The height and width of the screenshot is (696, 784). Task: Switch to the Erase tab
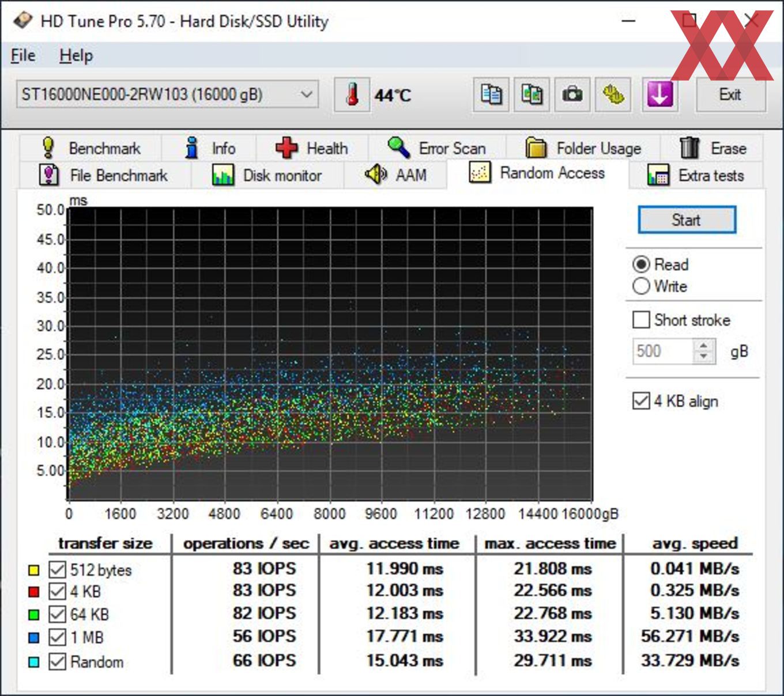(712, 148)
